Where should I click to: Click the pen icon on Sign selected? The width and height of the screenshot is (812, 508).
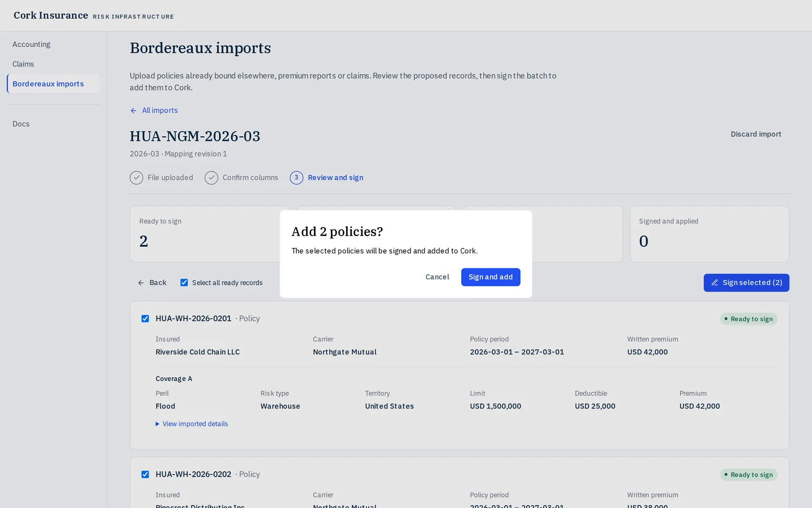tap(715, 282)
